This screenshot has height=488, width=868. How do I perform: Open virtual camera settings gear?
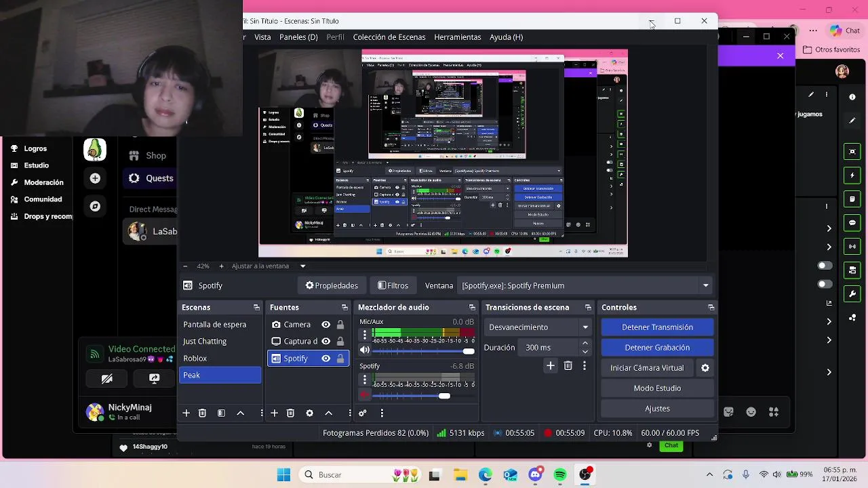[x=705, y=367]
